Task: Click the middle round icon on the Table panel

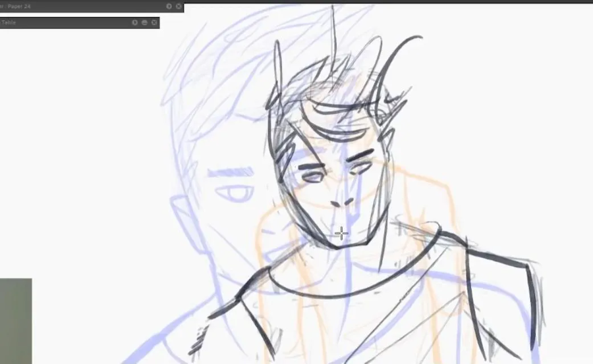Action: point(144,22)
